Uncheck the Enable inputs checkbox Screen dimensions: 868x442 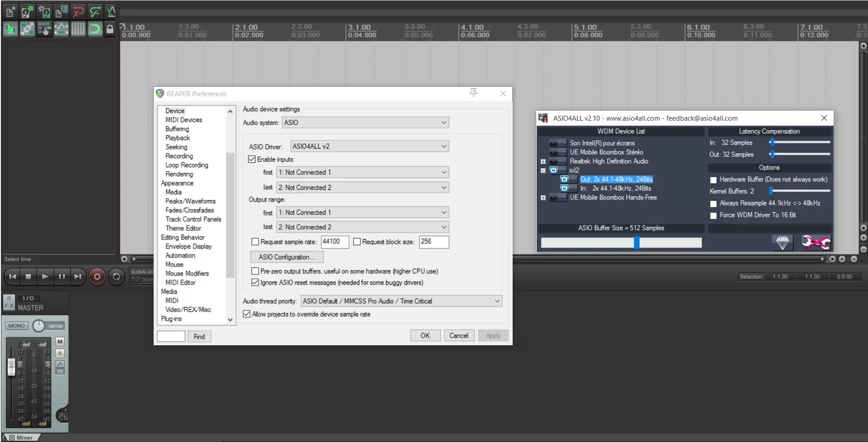pos(252,160)
